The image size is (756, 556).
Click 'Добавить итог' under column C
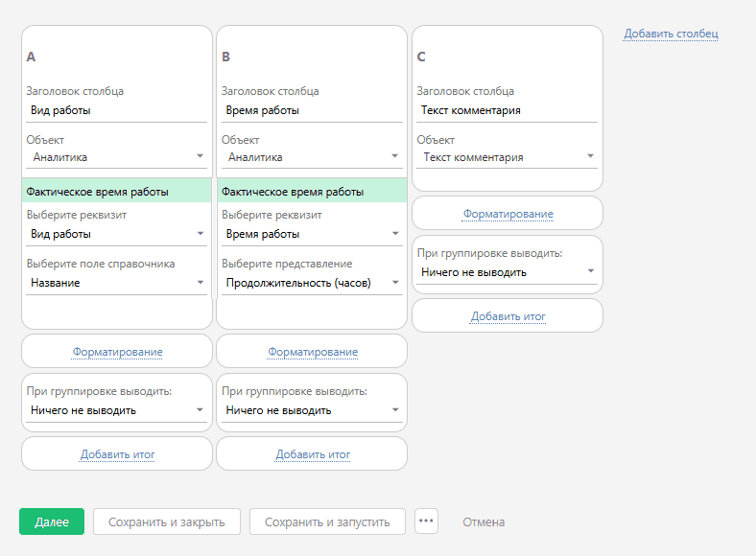pos(508,316)
